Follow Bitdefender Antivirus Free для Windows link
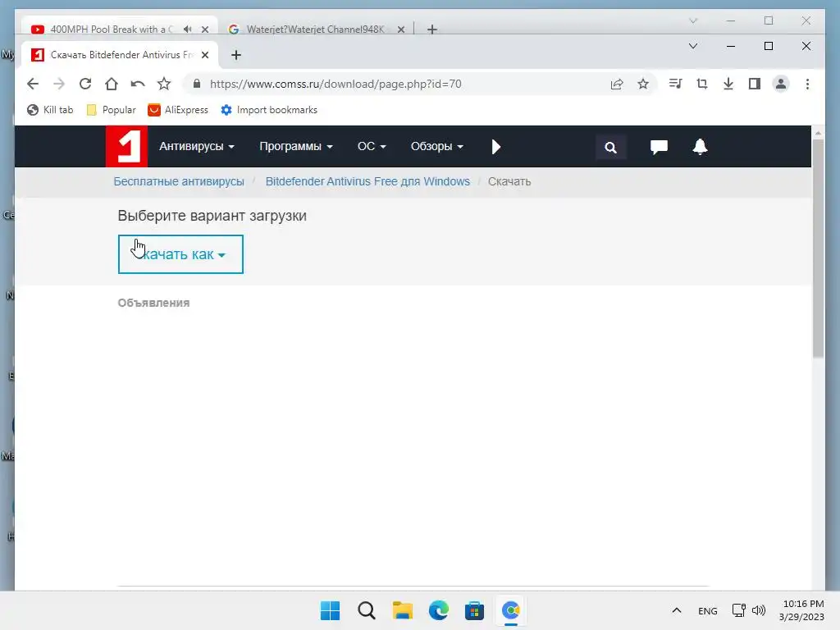The image size is (840, 630). 367,181
